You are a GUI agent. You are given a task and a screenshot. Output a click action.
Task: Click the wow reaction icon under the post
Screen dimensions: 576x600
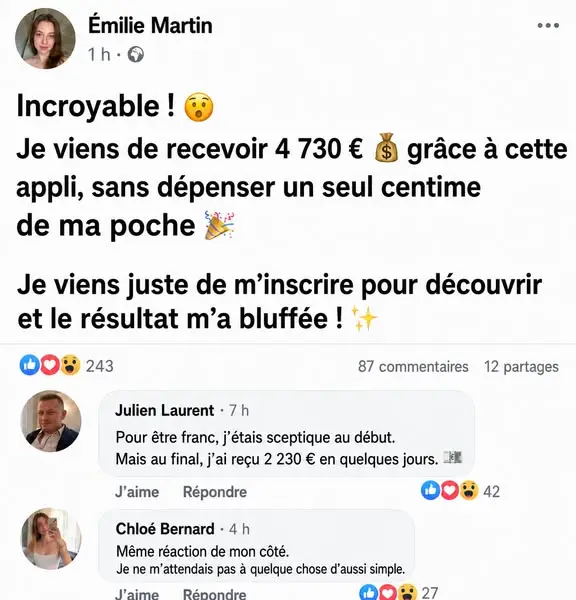pos(70,365)
